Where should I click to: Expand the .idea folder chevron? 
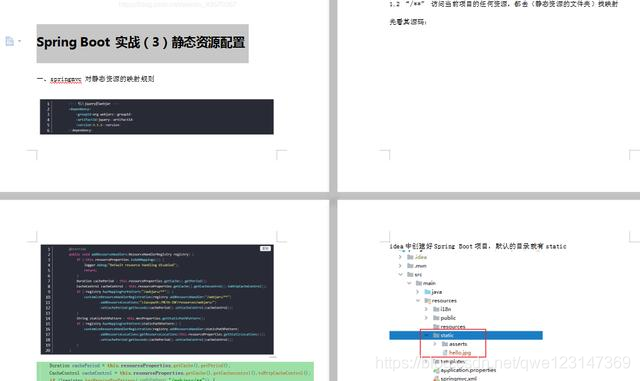(x=400, y=257)
